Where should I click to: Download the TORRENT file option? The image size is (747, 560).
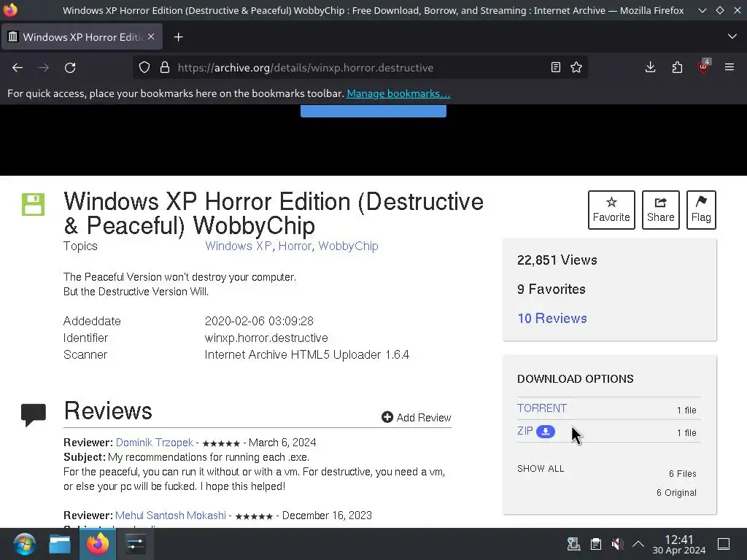(542, 408)
